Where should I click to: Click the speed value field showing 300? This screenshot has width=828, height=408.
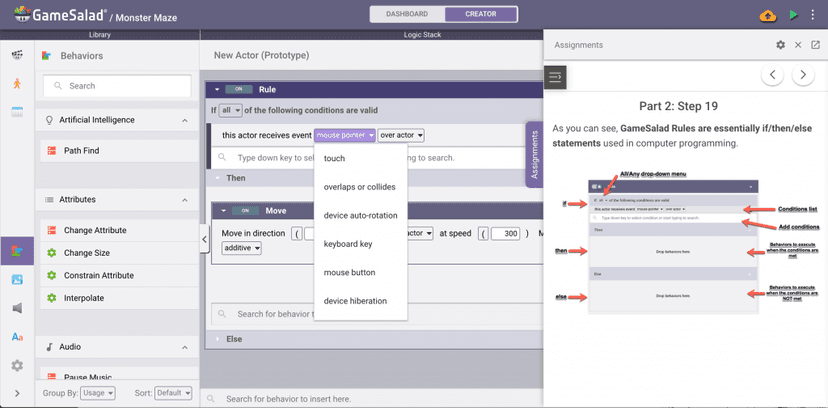505,233
